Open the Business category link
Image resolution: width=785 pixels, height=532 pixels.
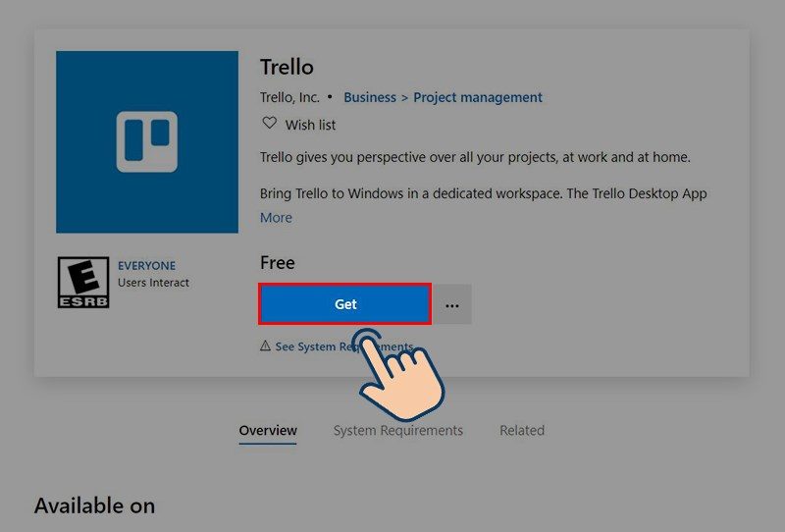tap(369, 97)
